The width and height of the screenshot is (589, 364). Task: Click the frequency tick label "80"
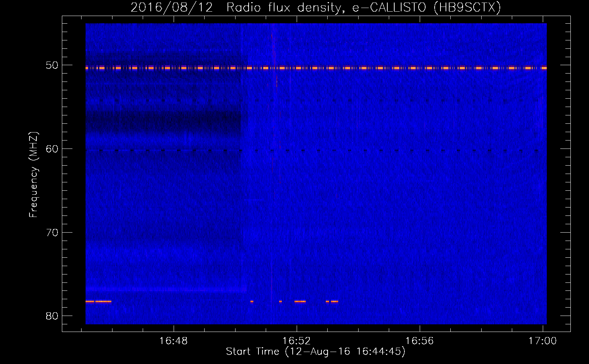tap(52, 316)
